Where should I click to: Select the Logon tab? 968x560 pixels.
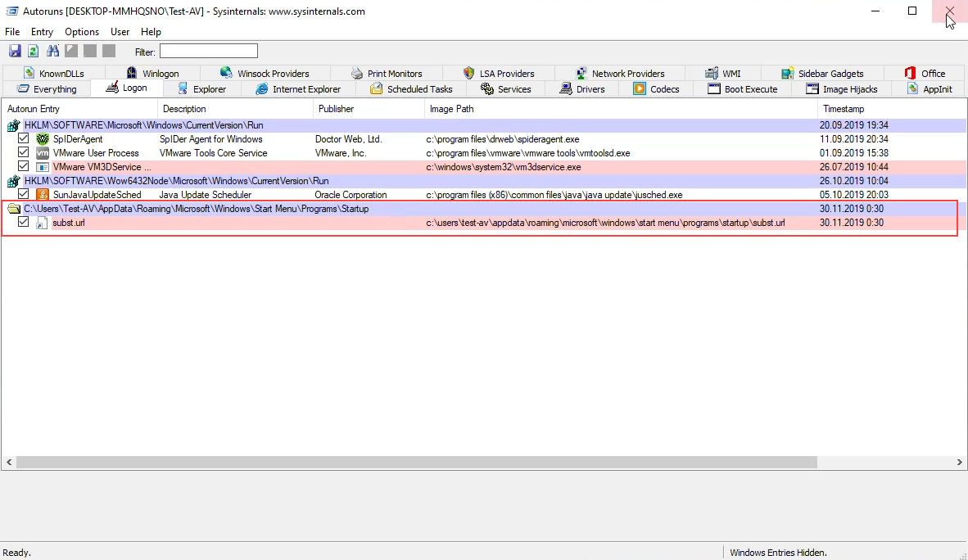(127, 88)
